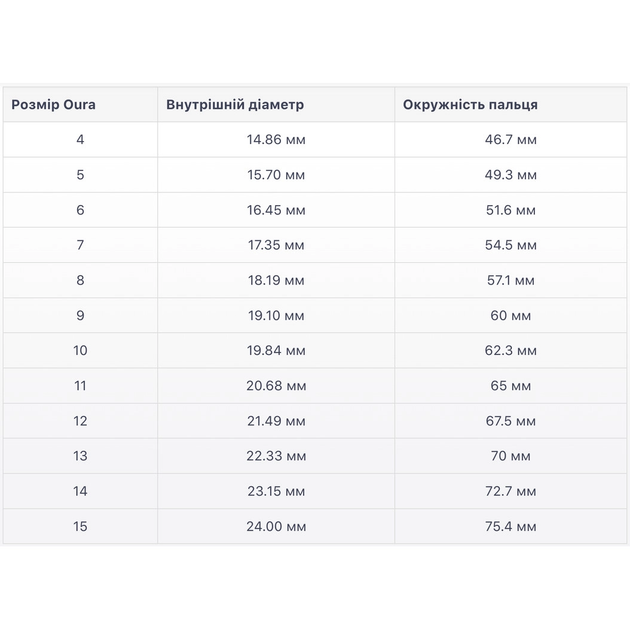Viewport: 630px width, 630px height.
Task: Click the Розмір Oura column header
Action: pos(53,104)
